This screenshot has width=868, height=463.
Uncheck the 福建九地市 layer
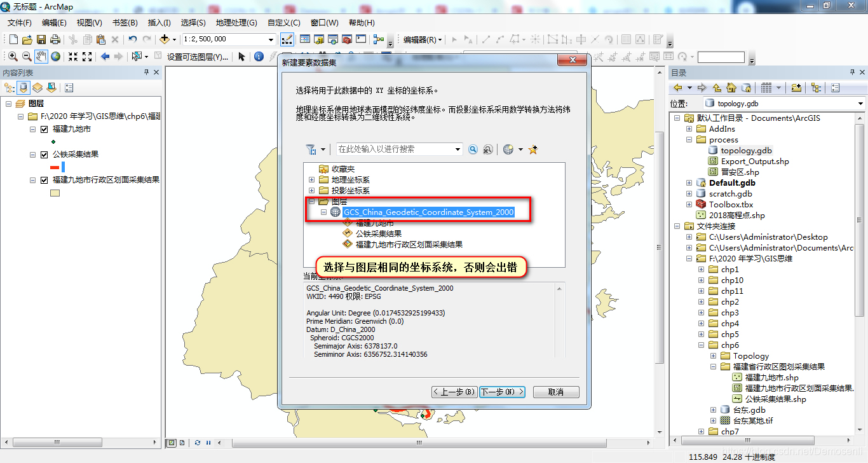point(44,129)
